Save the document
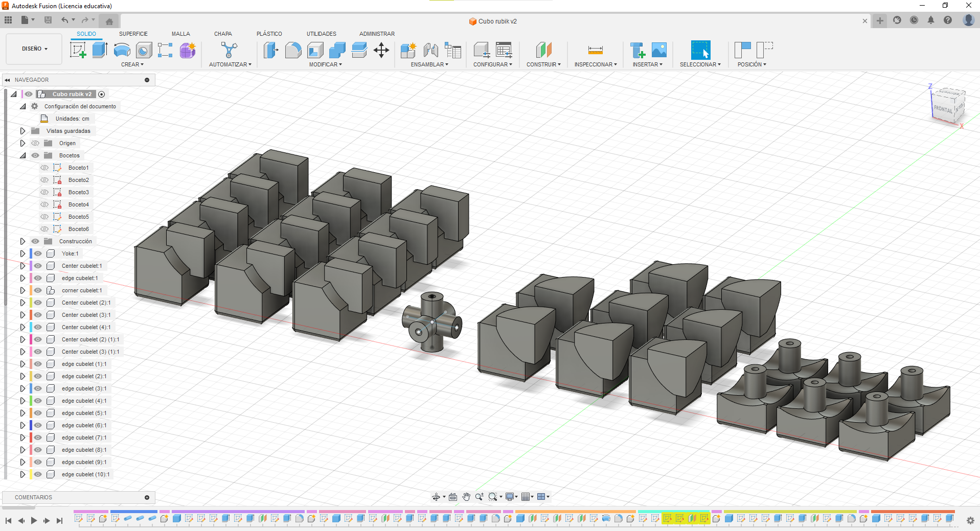Image resolution: width=980 pixels, height=531 pixels. 48,20
